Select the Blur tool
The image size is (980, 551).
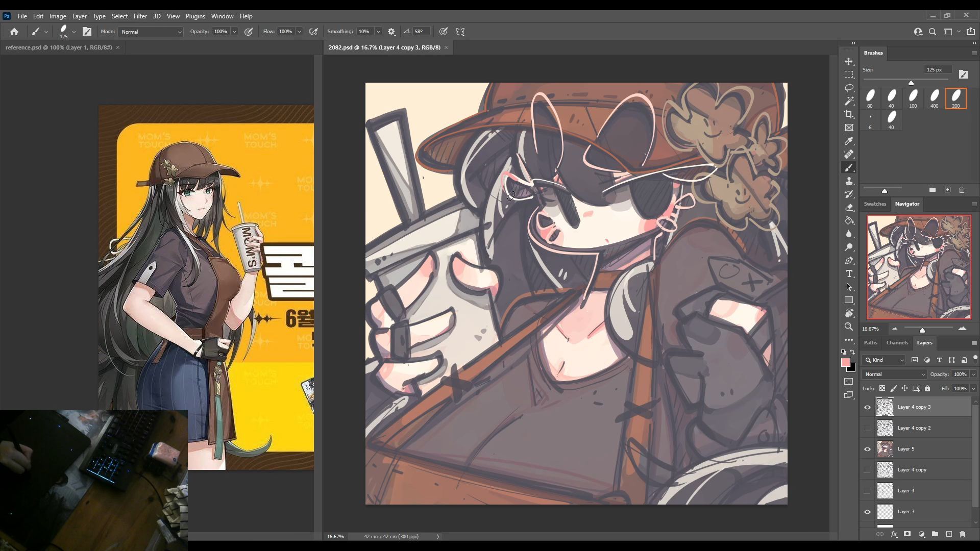click(849, 234)
